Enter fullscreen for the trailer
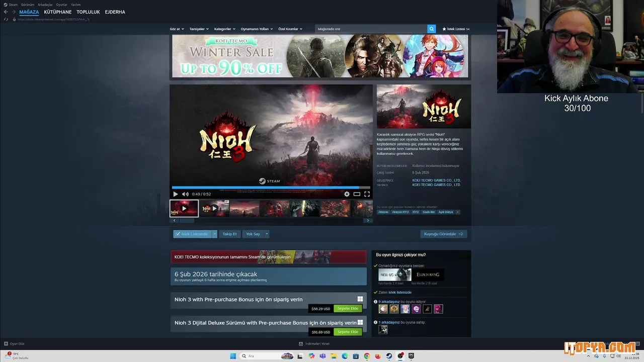 367,194
